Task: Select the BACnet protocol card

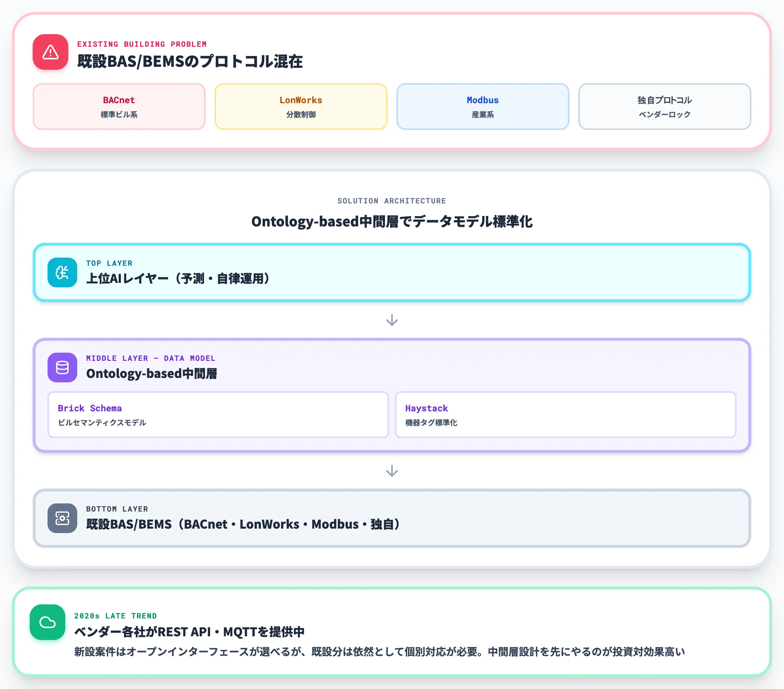Action: click(x=119, y=107)
